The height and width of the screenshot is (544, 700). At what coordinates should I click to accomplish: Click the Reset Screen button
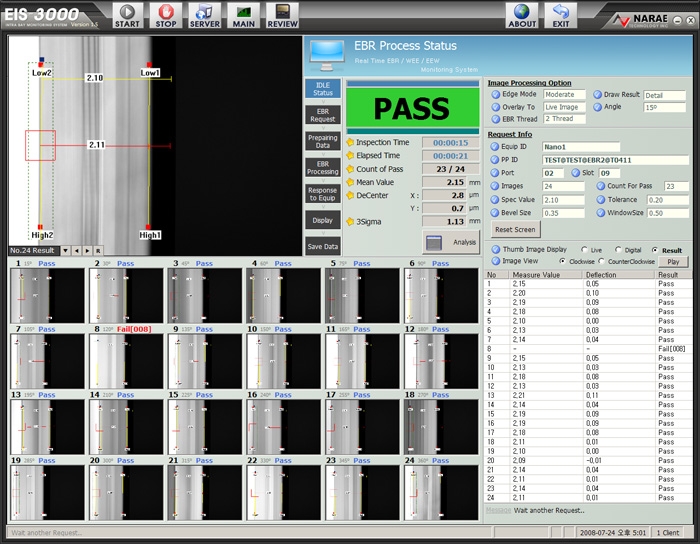pos(515,229)
